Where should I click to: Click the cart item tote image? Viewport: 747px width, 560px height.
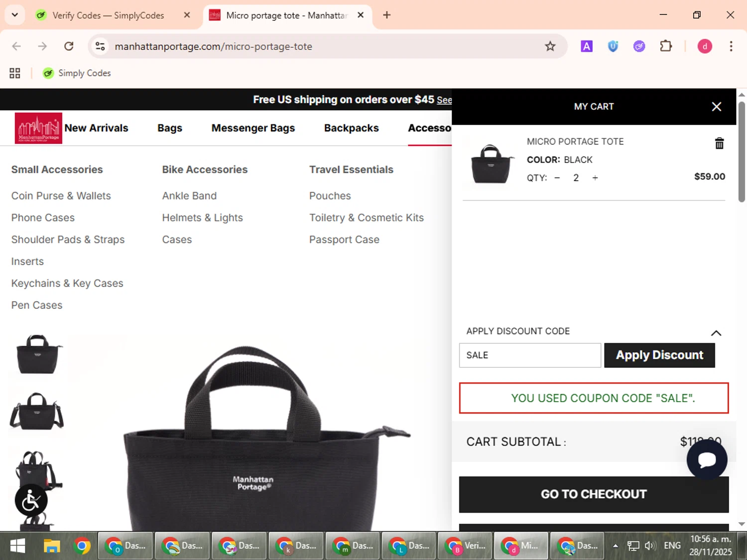pyautogui.click(x=492, y=163)
